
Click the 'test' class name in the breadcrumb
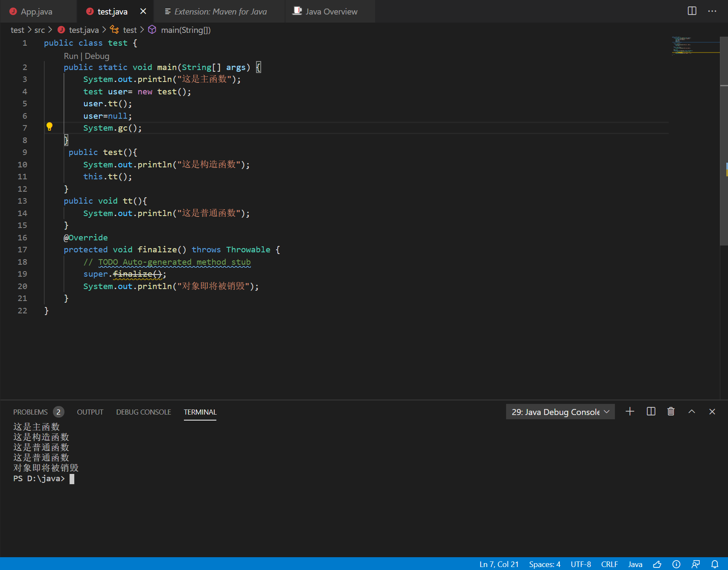point(130,30)
